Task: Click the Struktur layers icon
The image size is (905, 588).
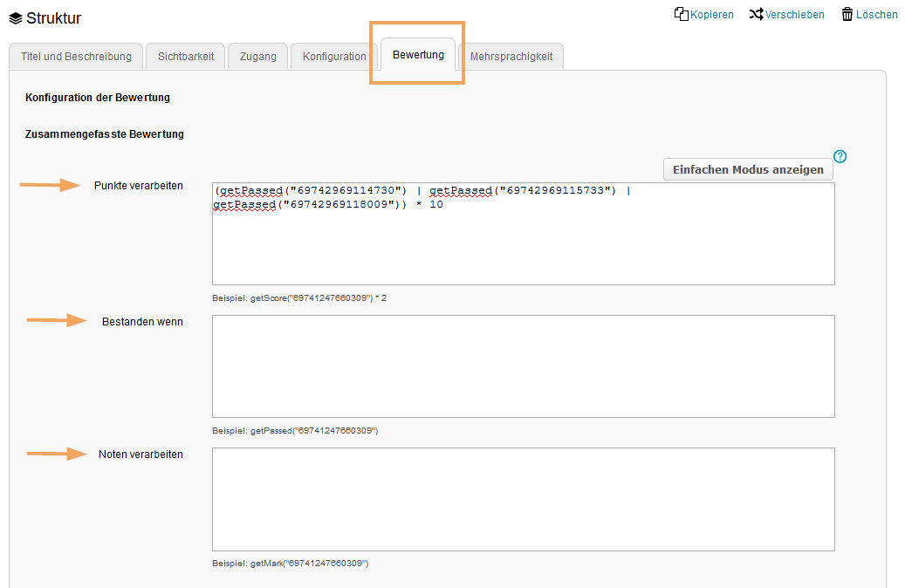Action: click(16, 18)
